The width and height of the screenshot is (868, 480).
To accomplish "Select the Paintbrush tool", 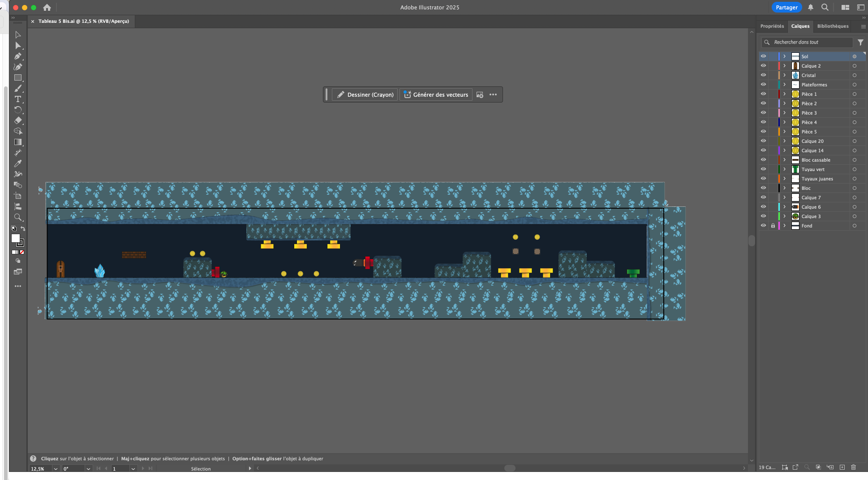I will [18, 89].
